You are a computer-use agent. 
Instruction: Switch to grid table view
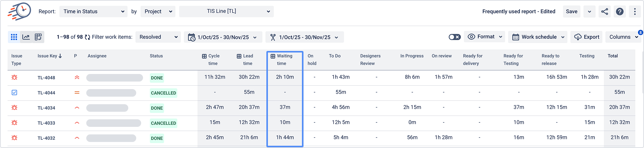point(14,37)
